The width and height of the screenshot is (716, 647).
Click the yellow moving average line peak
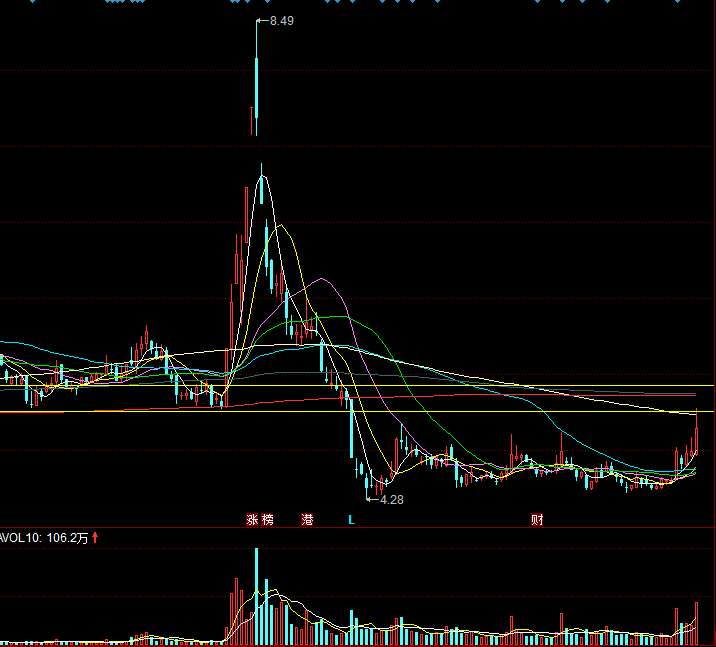[x=281, y=226]
